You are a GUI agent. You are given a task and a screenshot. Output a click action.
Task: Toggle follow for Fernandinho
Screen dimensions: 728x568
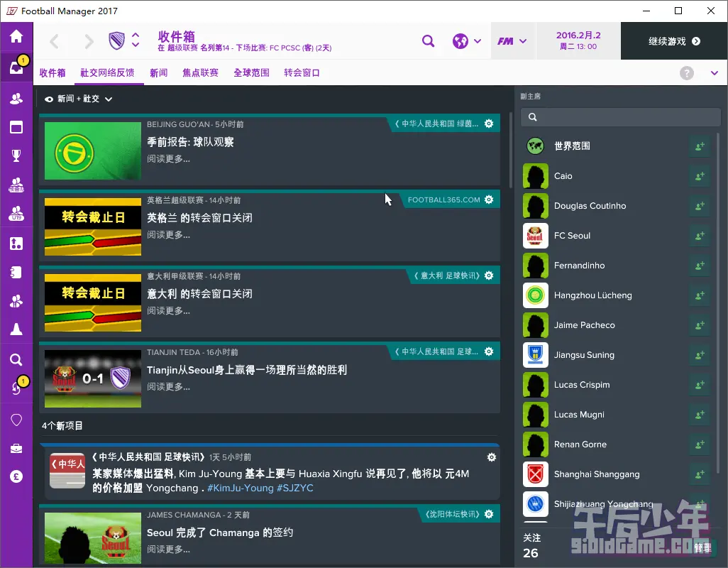[700, 266]
